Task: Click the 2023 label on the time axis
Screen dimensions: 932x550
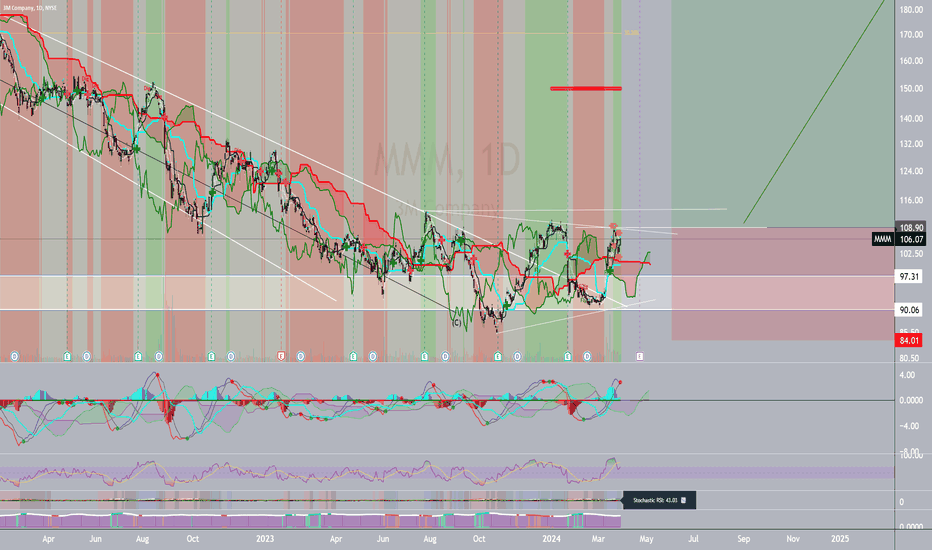Action: (265, 539)
